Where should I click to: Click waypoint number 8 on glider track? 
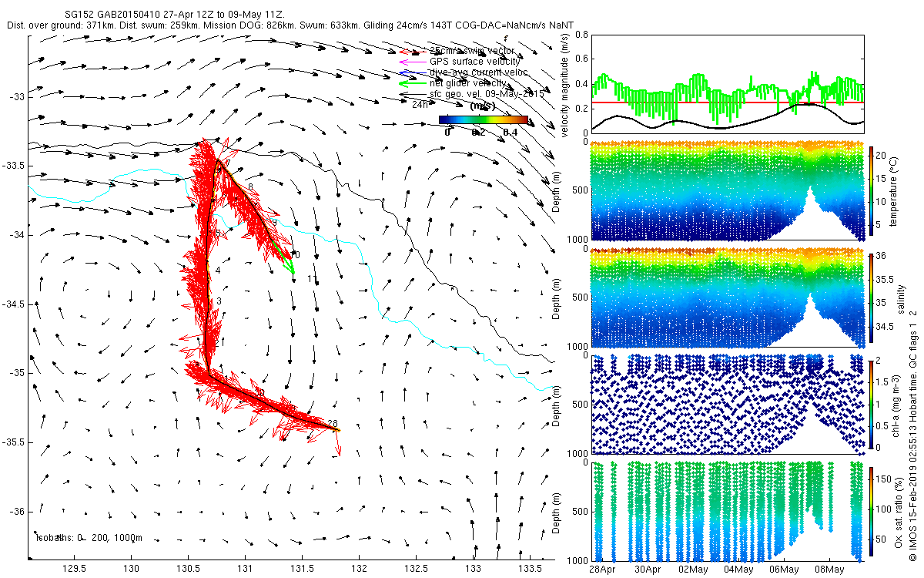(x=251, y=187)
